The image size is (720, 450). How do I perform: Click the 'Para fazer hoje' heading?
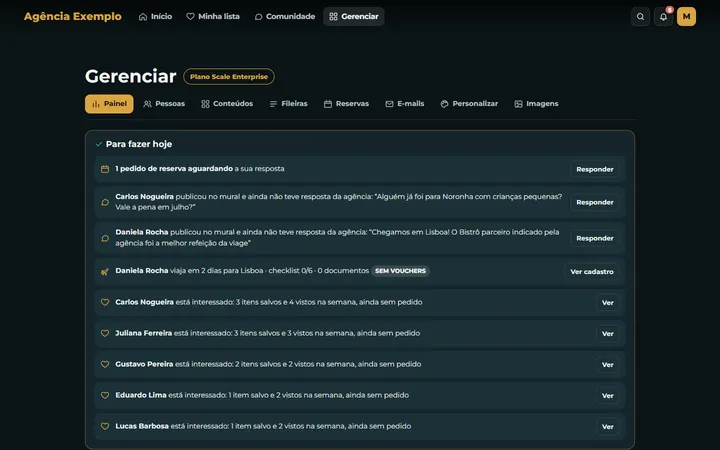[x=139, y=144]
